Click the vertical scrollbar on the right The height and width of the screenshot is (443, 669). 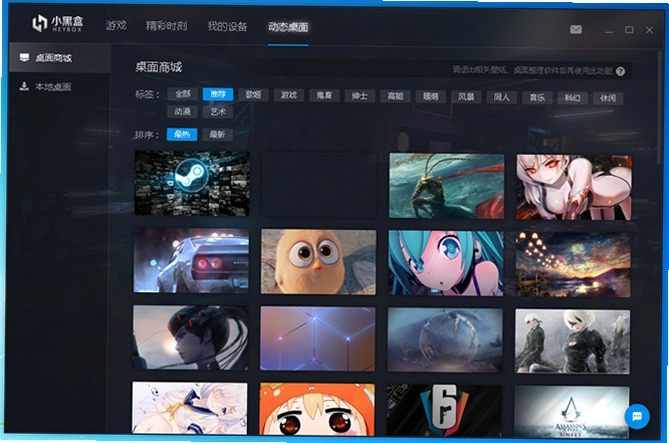(x=658, y=107)
